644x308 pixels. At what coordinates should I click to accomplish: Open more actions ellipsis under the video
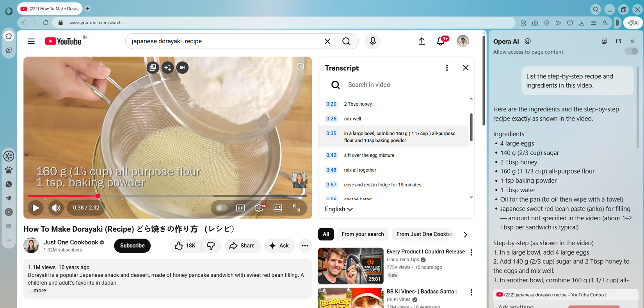(x=305, y=246)
